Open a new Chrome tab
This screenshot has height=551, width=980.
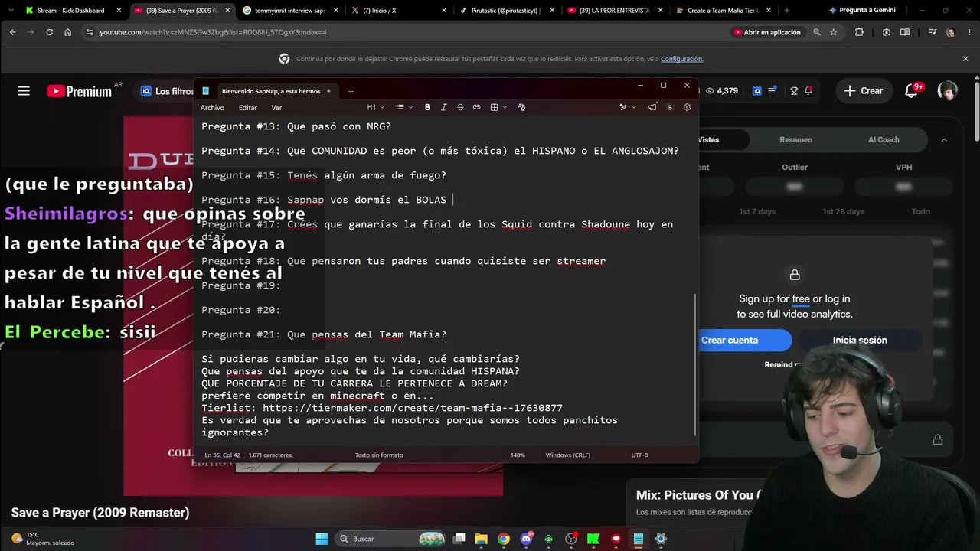[x=787, y=11]
